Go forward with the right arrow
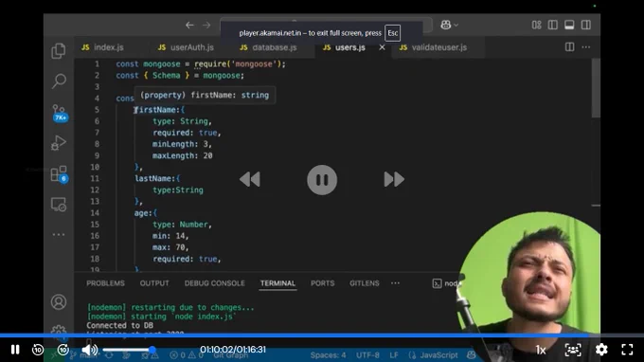Viewport: 644px width, 362px height. click(x=206, y=25)
